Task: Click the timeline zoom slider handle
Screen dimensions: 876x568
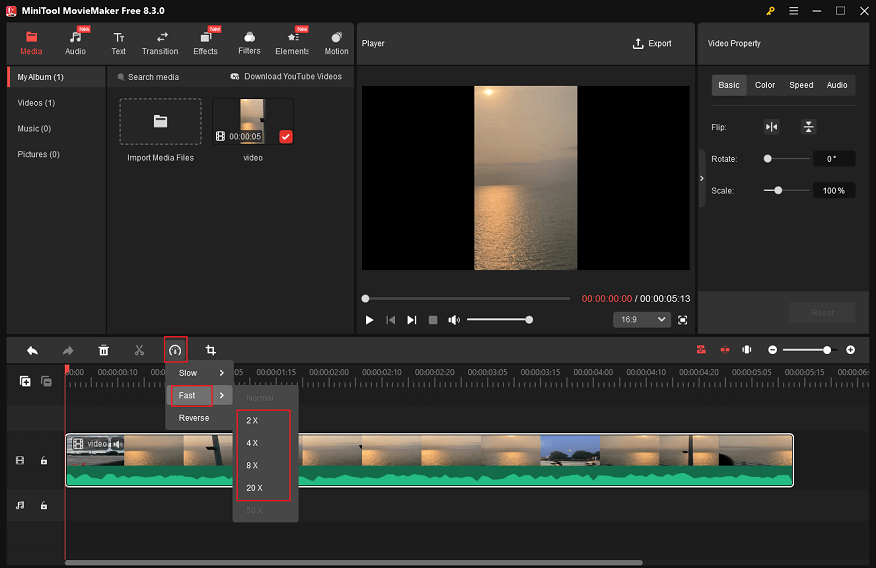Action: coord(827,350)
